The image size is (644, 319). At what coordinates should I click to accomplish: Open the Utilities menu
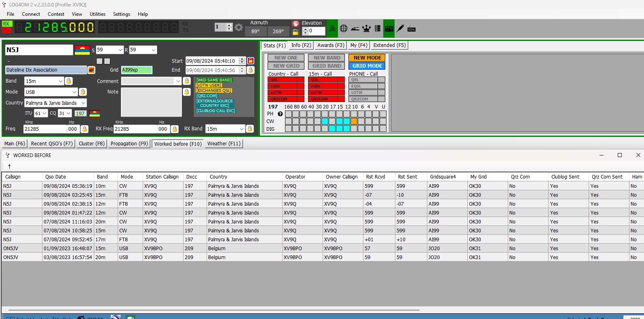pyautogui.click(x=97, y=14)
